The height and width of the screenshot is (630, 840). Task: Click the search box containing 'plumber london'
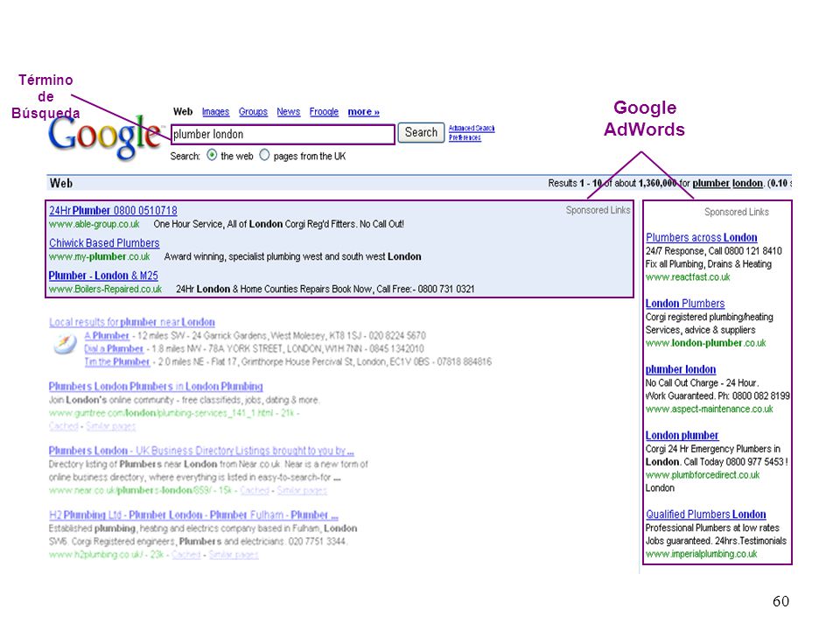(x=283, y=134)
